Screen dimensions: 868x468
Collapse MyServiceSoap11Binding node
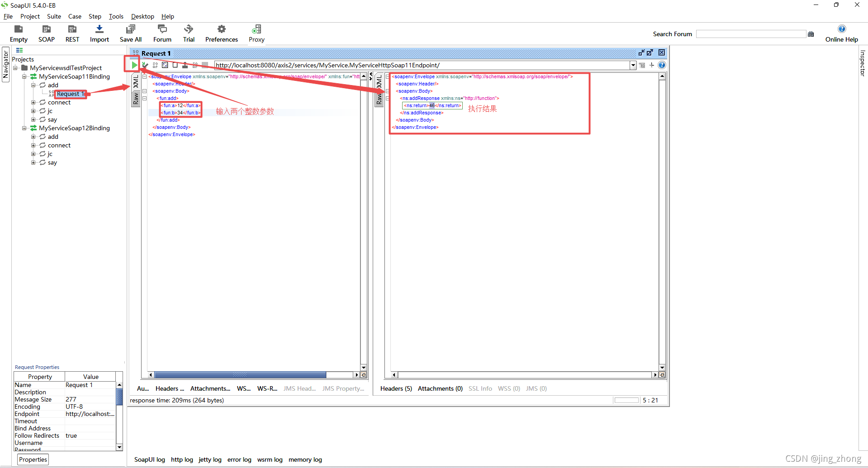tap(24, 76)
